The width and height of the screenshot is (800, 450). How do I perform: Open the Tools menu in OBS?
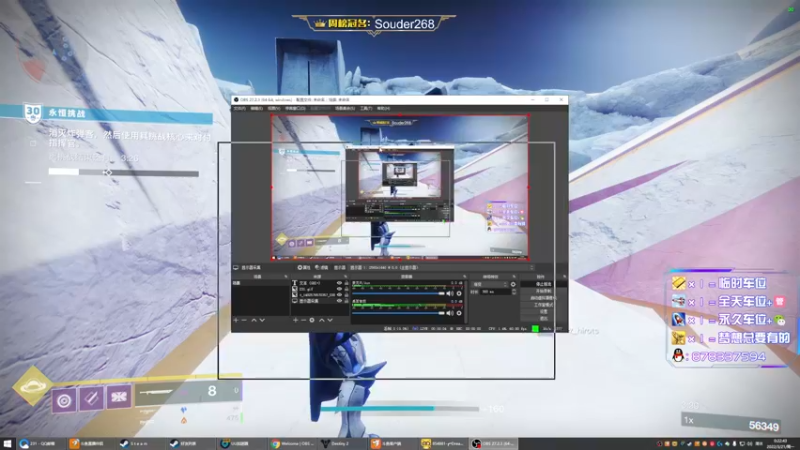point(366,108)
